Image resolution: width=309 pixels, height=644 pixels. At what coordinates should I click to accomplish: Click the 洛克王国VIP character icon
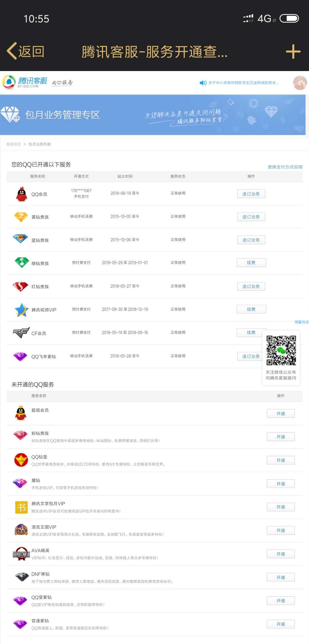(x=21, y=530)
